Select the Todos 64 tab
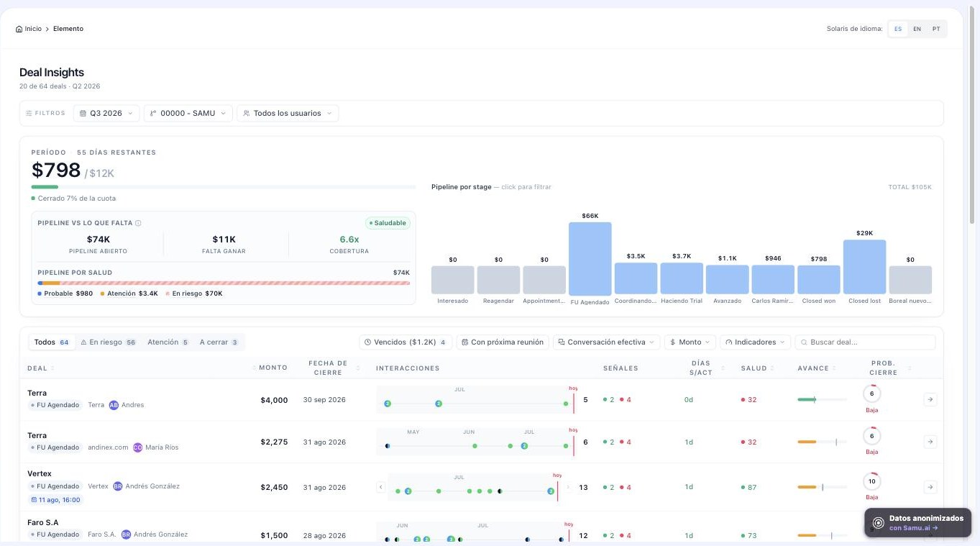The width and height of the screenshot is (980, 546). tap(51, 342)
